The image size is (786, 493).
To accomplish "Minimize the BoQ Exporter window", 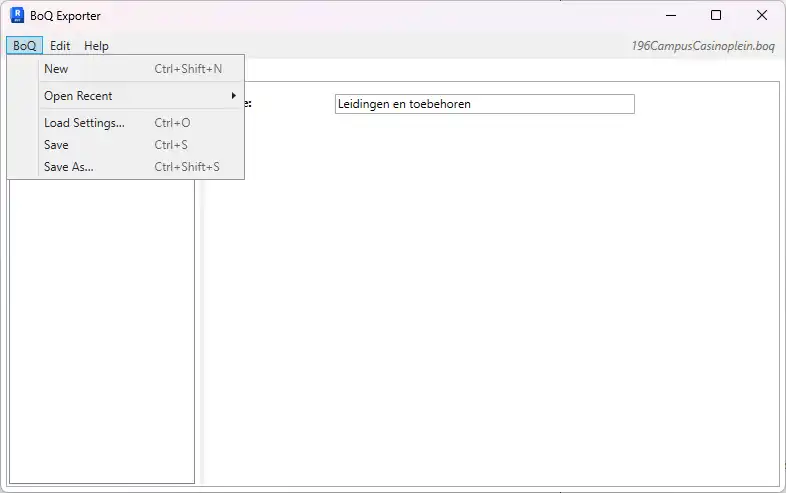I will (670, 15).
